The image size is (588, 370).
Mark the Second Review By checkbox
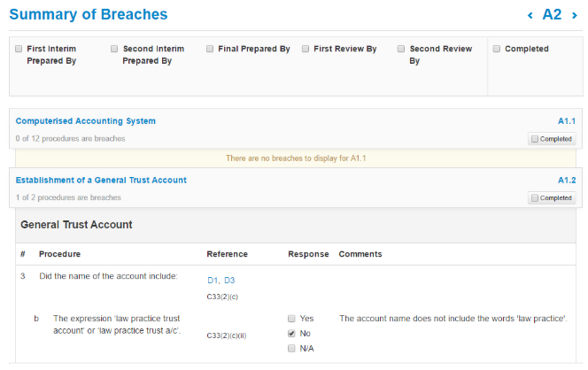tap(401, 50)
